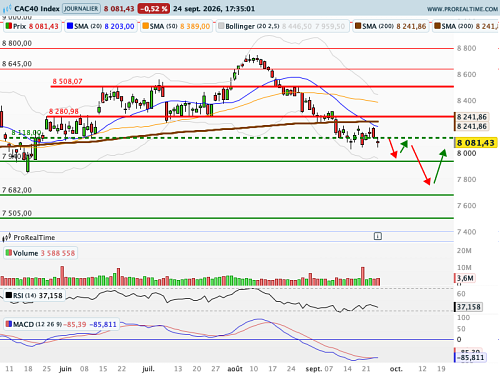500x375 pixels.
Task: Click the oct. label on the date axis
Action: tap(396, 369)
